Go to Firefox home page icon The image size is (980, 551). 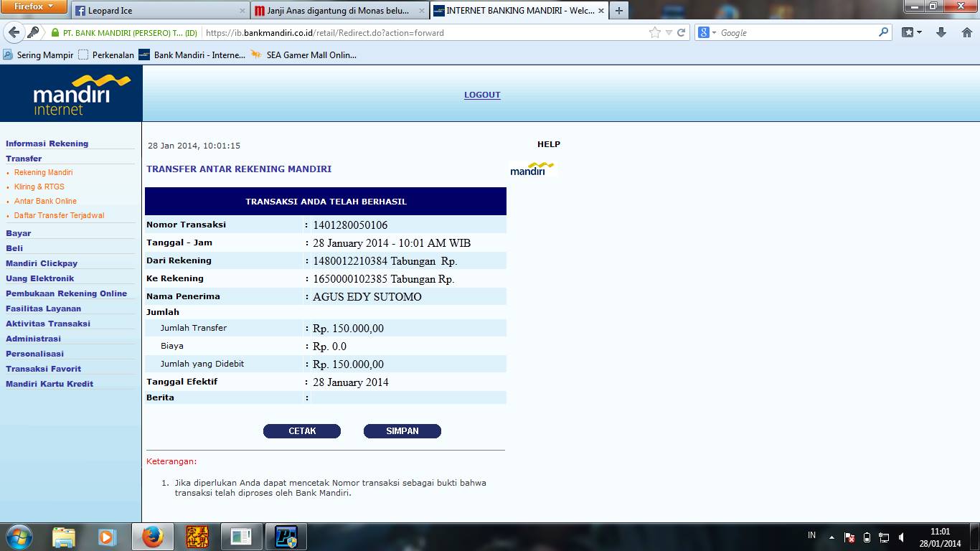point(966,32)
